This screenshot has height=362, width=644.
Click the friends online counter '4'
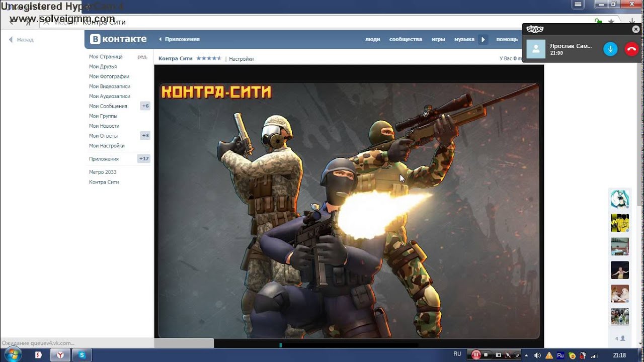point(619,338)
